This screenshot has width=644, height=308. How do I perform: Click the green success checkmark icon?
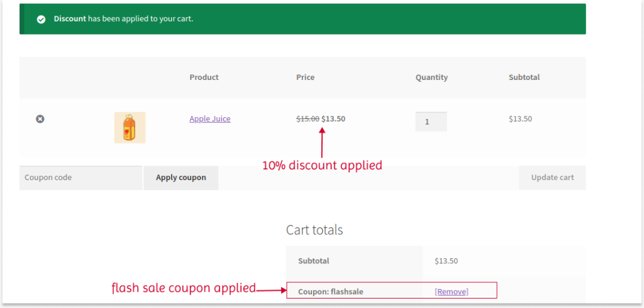(x=41, y=20)
